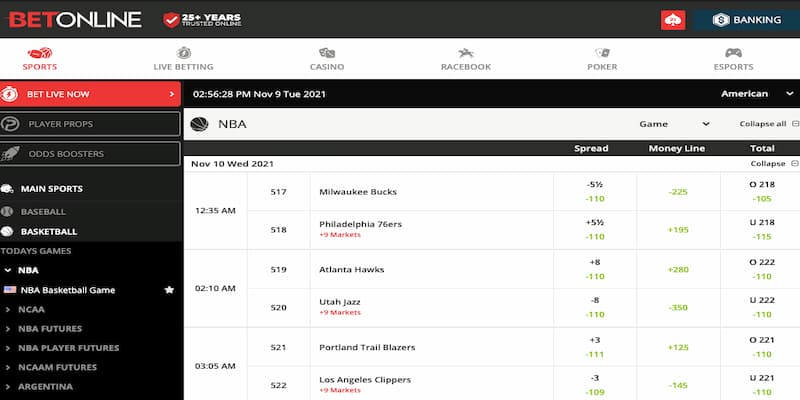
Task: Click the BetOnline logo
Action: click(x=74, y=20)
